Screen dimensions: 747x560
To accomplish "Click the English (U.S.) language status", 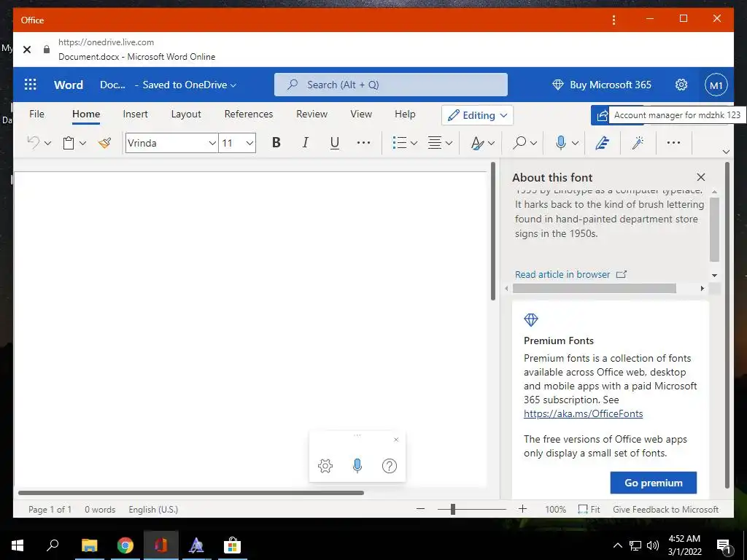I will 153,510.
